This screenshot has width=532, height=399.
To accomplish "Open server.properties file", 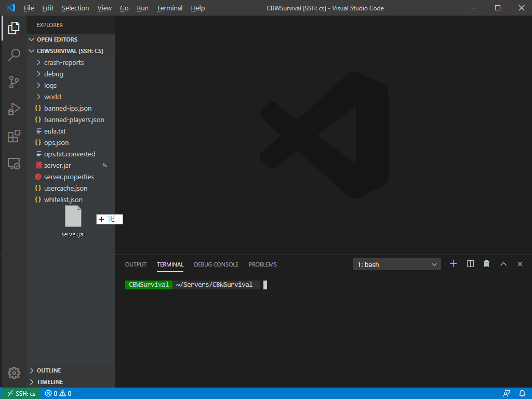I will point(69,177).
